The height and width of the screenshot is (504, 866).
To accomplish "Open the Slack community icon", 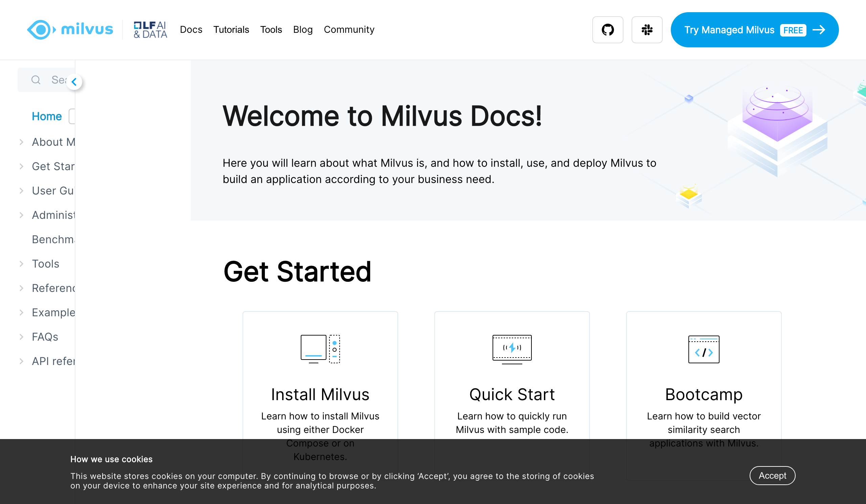I will click(647, 30).
